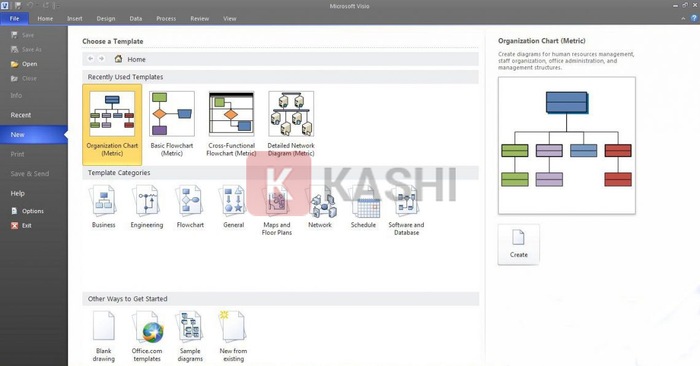The height and width of the screenshot is (366, 700).
Task: Click the Template Categories heading
Action: click(x=119, y=173)
